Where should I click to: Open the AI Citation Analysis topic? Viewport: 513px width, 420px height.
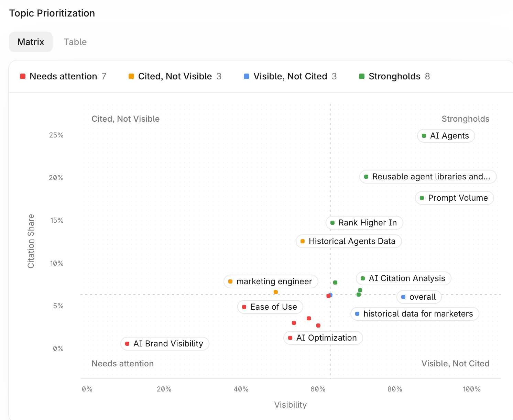[x=404, y=278]
